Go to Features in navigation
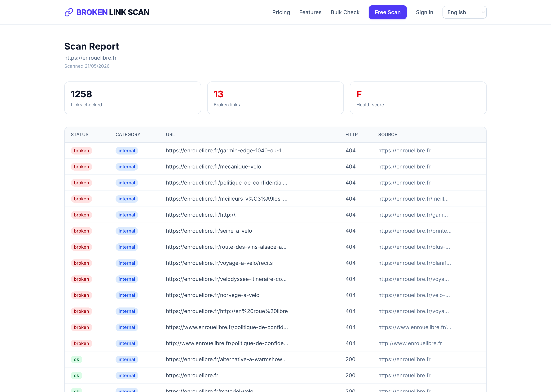 [x=310, y=12]
